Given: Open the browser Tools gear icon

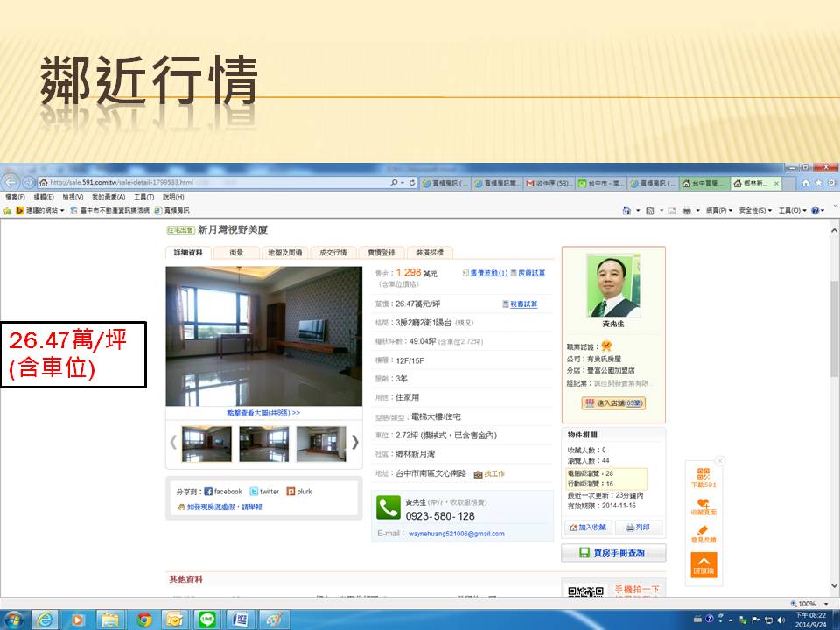Looking at the screenshot, I should [x=831, y=183].
